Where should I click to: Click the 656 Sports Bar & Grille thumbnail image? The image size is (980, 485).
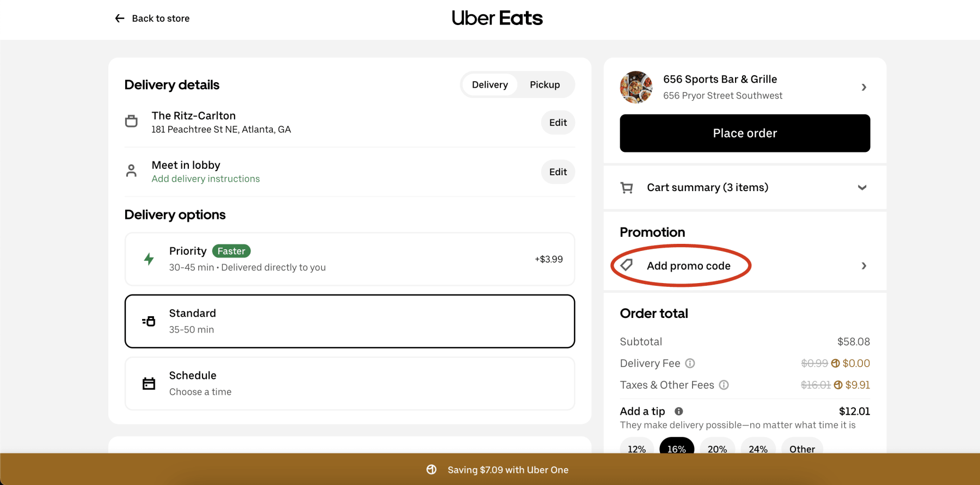(636, 87)
